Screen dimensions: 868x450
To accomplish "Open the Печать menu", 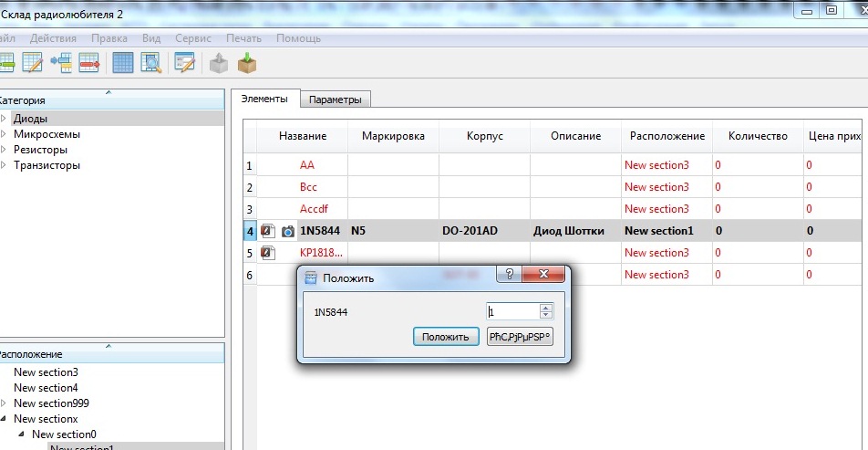I will [243, 38].
